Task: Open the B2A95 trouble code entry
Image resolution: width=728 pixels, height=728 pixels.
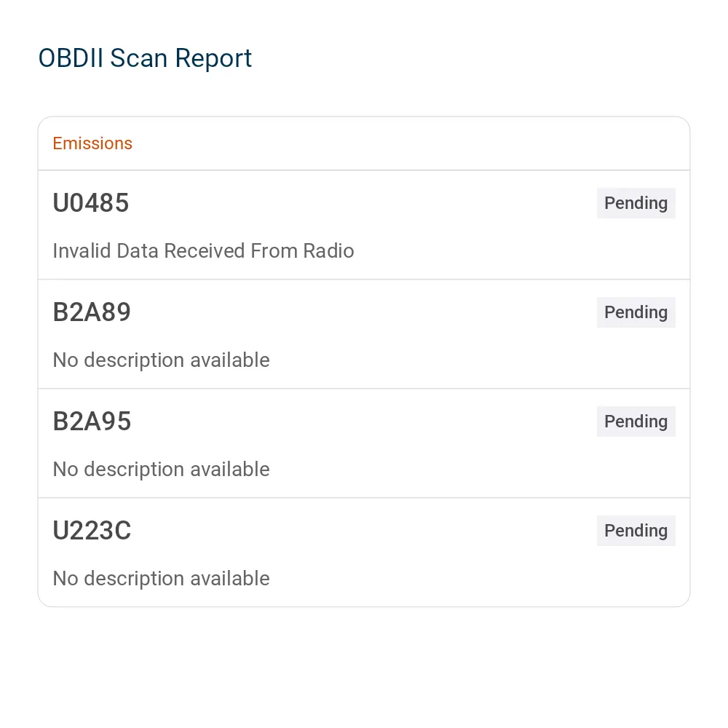Action: (92, 421)
